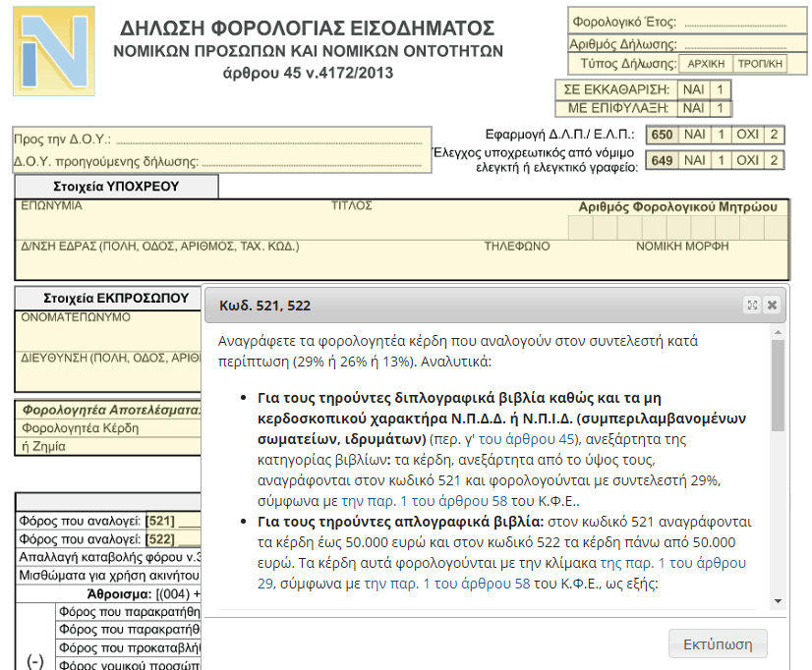Click the code 650 label box
This screenshot has width=812, height=670.
[662, 135]
